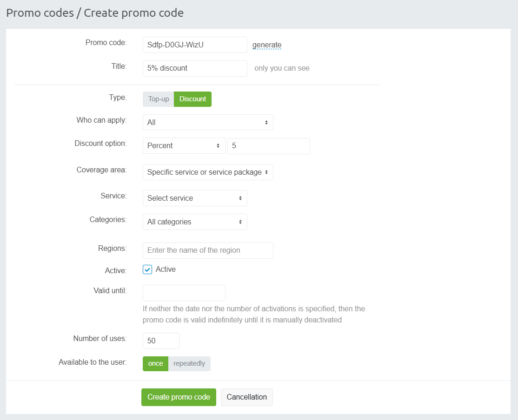Click the Active checkbox label text
This screenshot has height=420, width=518.
[166, 269]
